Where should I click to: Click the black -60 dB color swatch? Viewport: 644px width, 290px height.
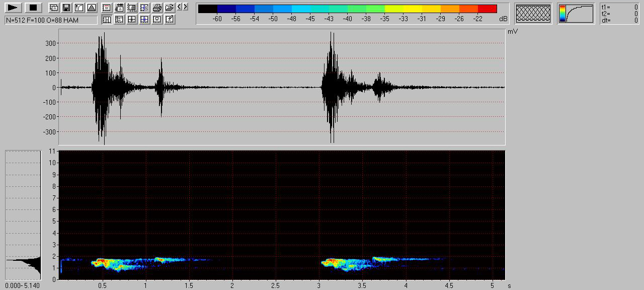pos(208,9)
